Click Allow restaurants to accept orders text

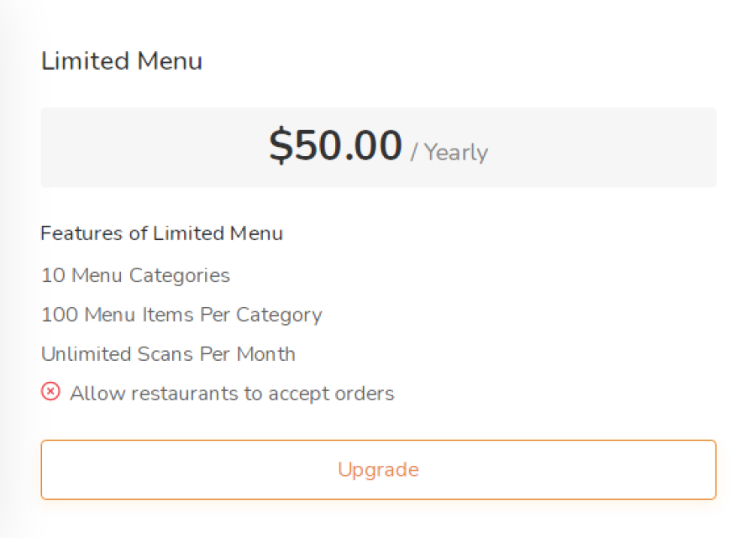232,393
